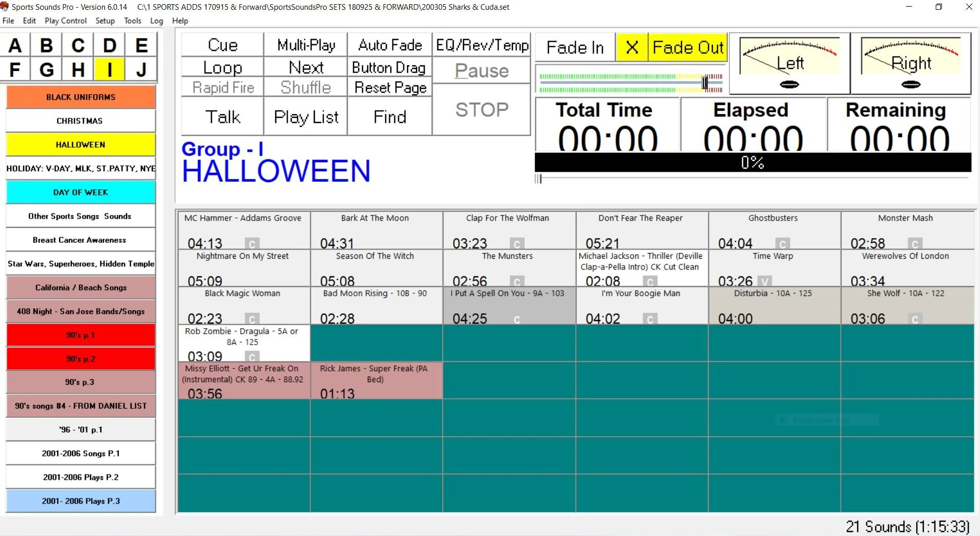Switch to group A

15,45
